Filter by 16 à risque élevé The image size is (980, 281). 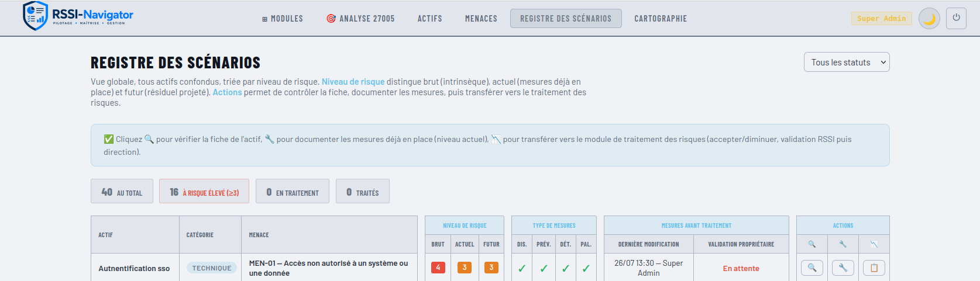[204, 192]
